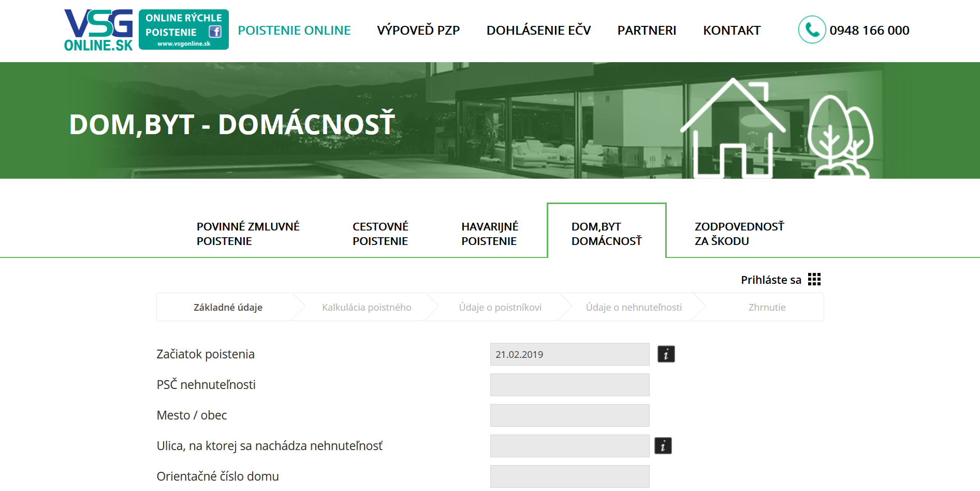The image size is (980, 491).
Task: Call phone number 0948 166 000
Action: 869,31
